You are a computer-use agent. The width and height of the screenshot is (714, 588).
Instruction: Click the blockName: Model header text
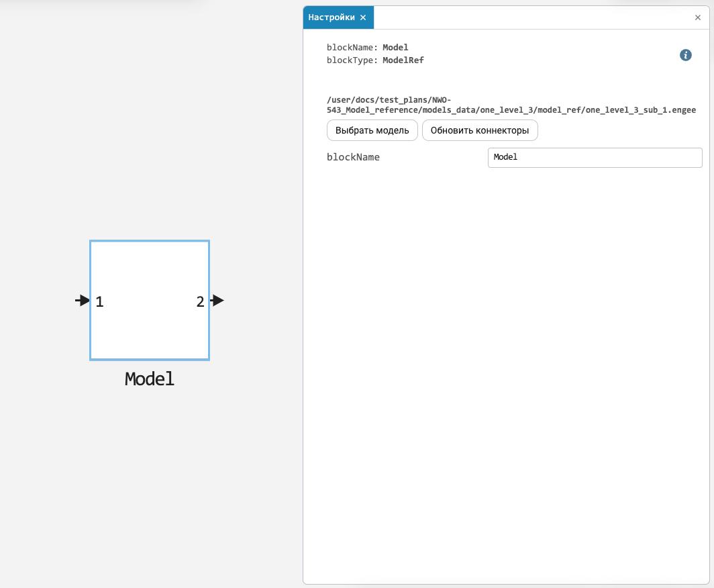click(x=368, y=48)
